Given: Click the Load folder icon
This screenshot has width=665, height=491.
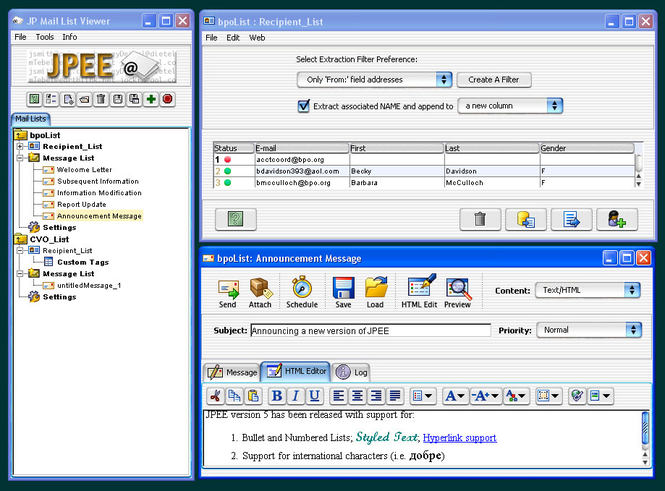Looking at the screenshot, I should coord(375,293).
